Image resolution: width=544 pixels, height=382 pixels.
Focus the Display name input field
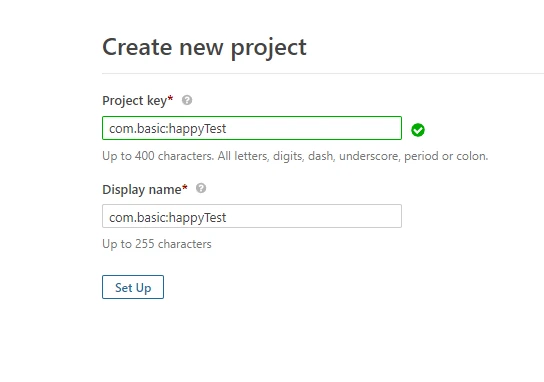(252, 216)
